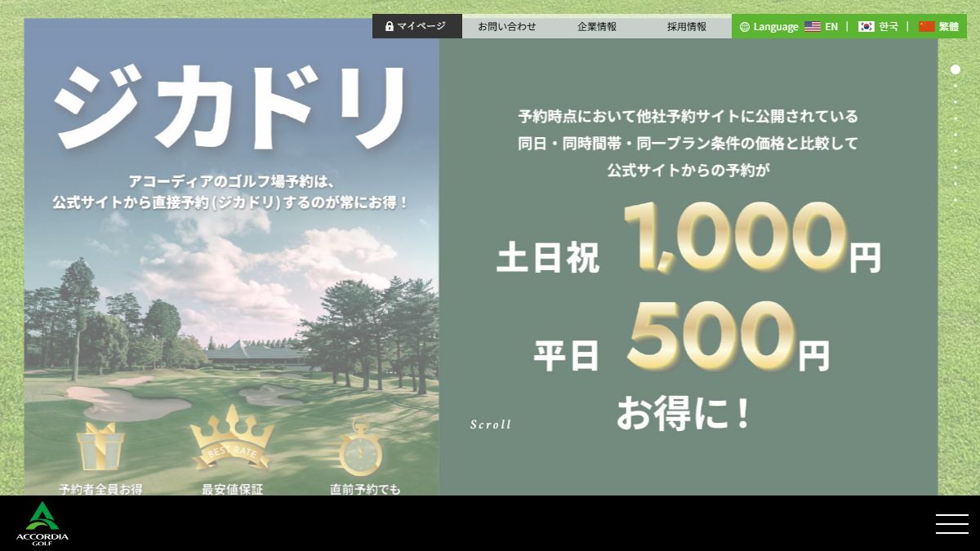Open the お問い合わせ contact page
This screenshot has height=551, width=980.
pyautogui.click(x=507, y=26)
